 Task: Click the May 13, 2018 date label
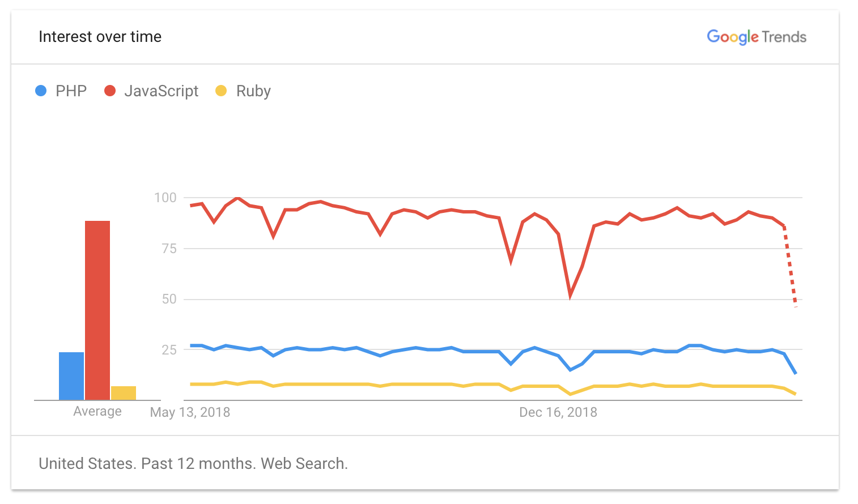tap(190, 412)
